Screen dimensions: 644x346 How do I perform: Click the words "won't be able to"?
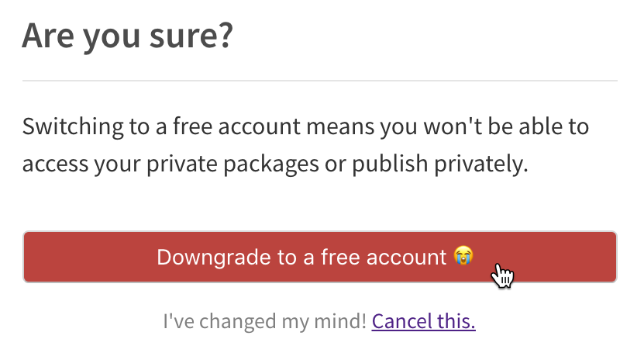click(x=512, y=126)
